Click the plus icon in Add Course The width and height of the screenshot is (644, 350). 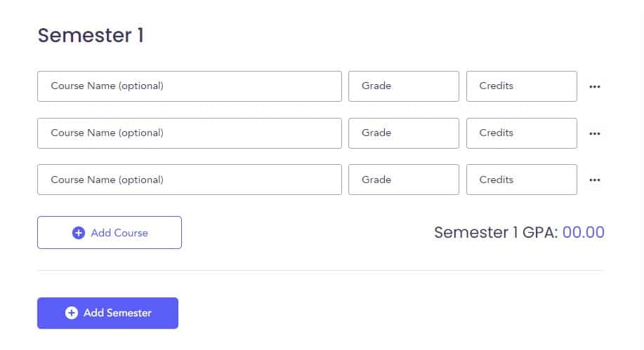[x=79, y=233]
